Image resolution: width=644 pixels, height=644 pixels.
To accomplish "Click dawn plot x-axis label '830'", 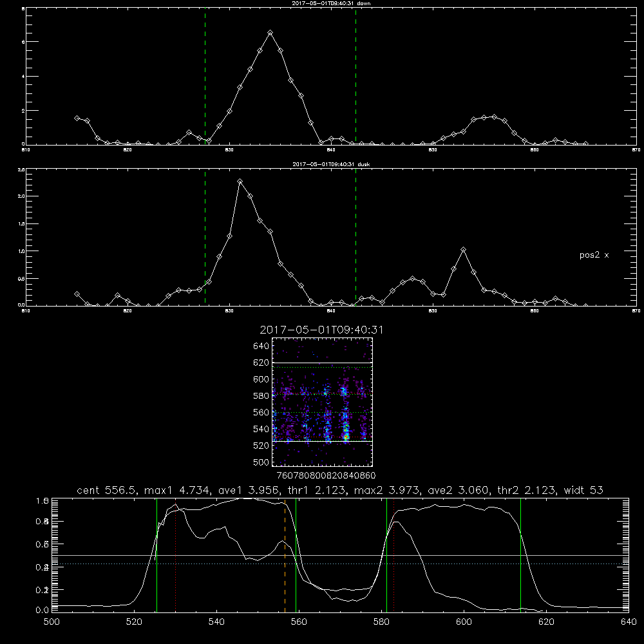I will [229, 150].
